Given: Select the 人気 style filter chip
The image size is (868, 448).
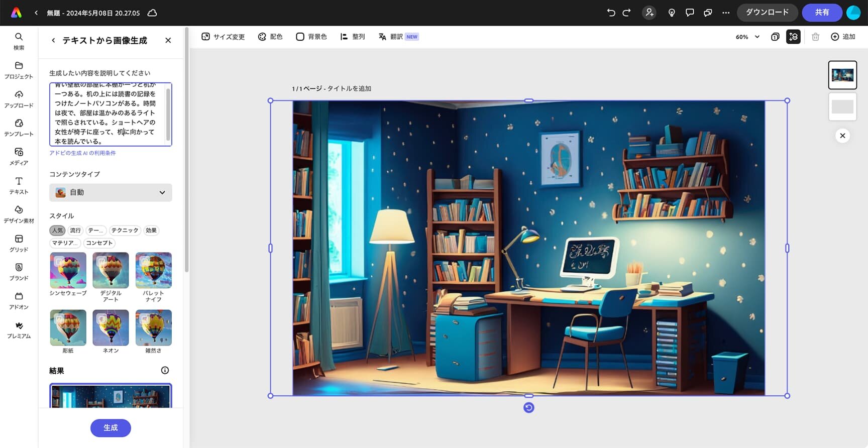Looking at the screenshot, I should pyautogui.click(x=57, y=230).
